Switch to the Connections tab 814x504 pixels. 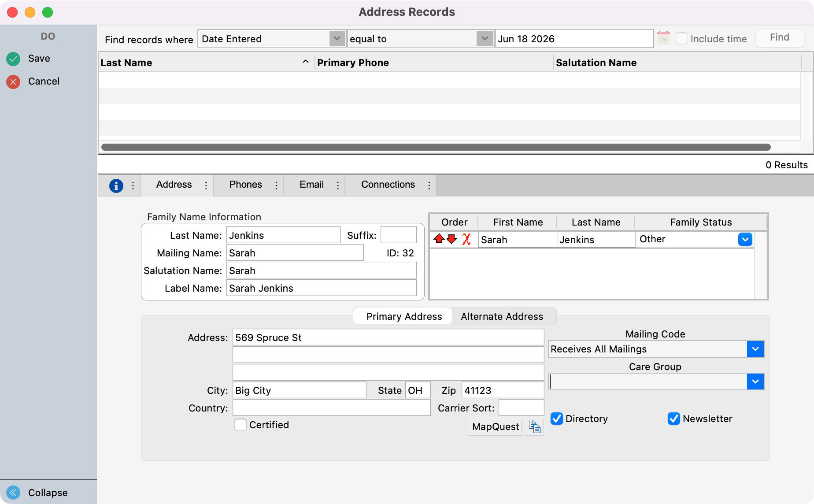pos(388,185)
